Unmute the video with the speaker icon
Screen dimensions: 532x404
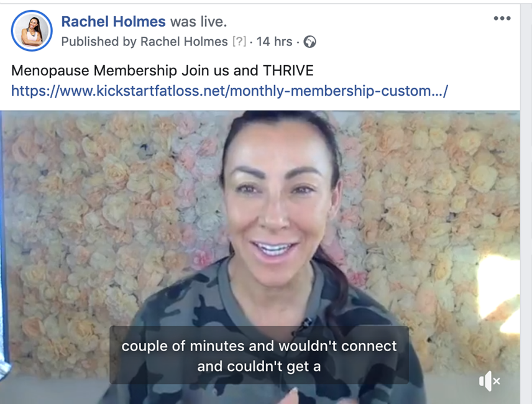[x=489, y=381]
